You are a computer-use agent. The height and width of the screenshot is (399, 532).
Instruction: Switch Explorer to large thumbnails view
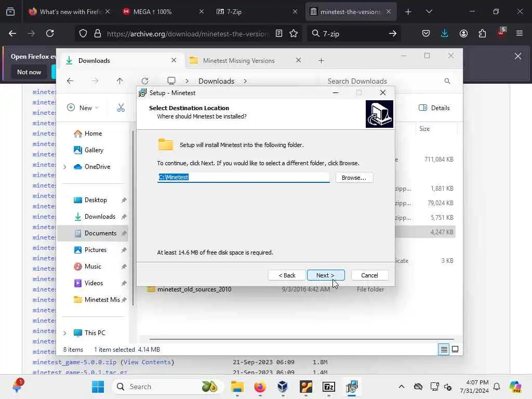click(455, 350)
